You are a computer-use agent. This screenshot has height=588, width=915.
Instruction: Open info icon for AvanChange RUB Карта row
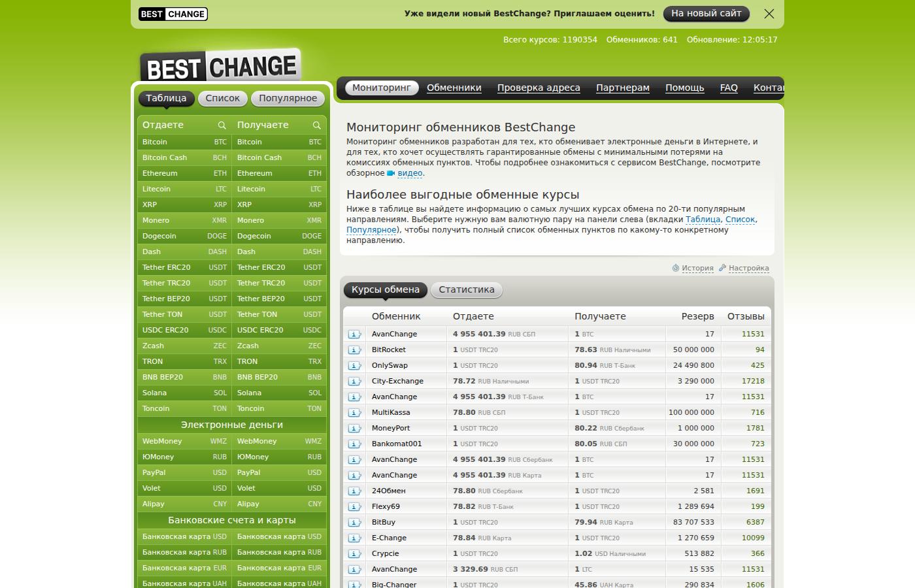click(354, 475)
